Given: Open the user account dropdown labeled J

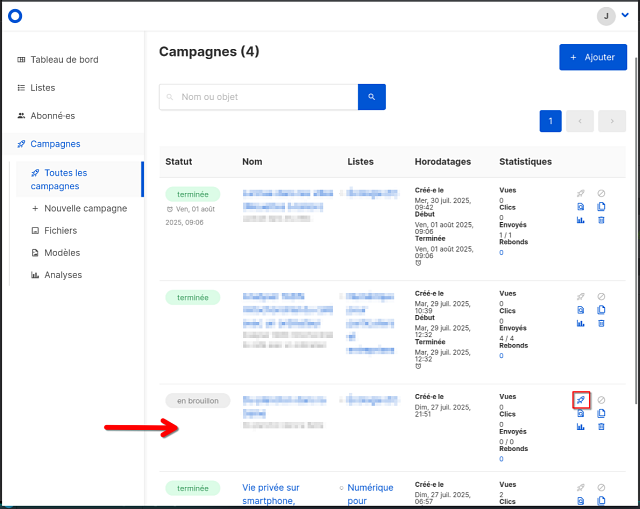Looking at the screenshot, I should 613,15.
